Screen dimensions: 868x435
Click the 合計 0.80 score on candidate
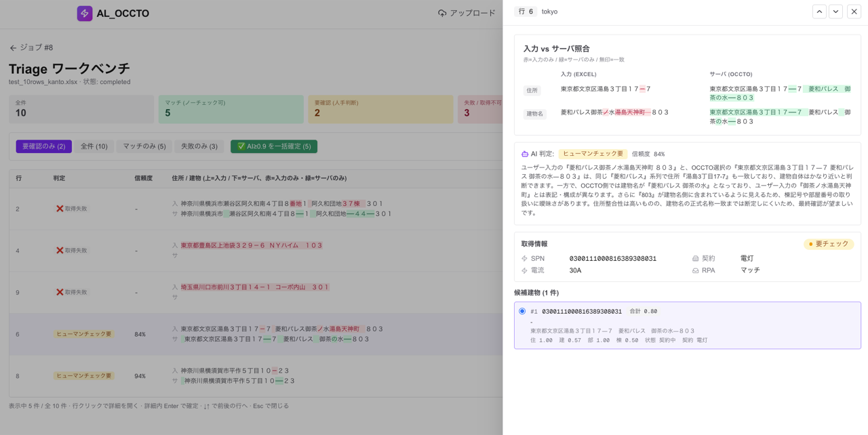(x=644, y=312)
